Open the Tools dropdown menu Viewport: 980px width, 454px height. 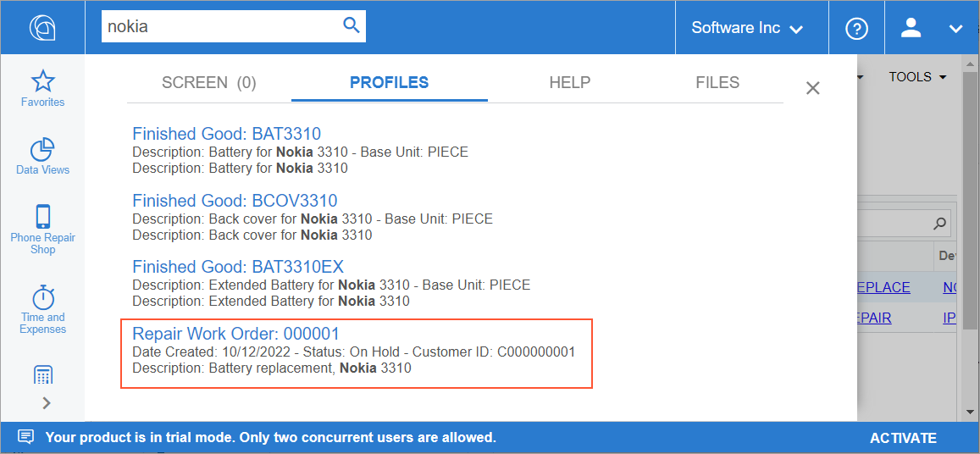916,77
